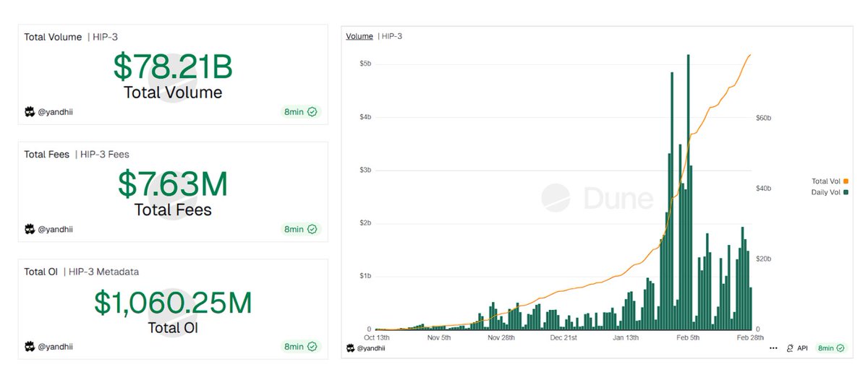Click refresh checkmark icon on Total OI card
The width and height of the screenshot is (868, 380).
point(312,347)
